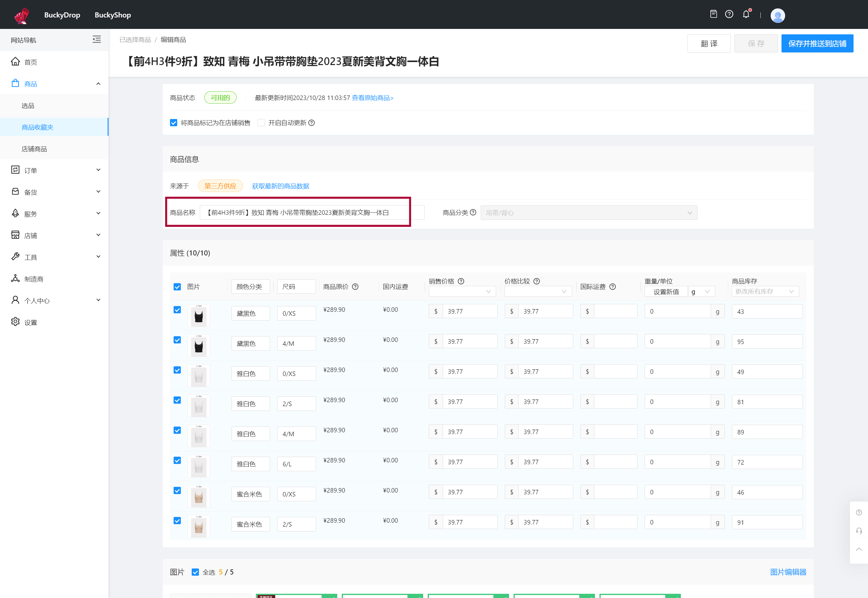Open the user avatar menu
The width and height of the screenshot is (868, 598).
coord(777,15)
